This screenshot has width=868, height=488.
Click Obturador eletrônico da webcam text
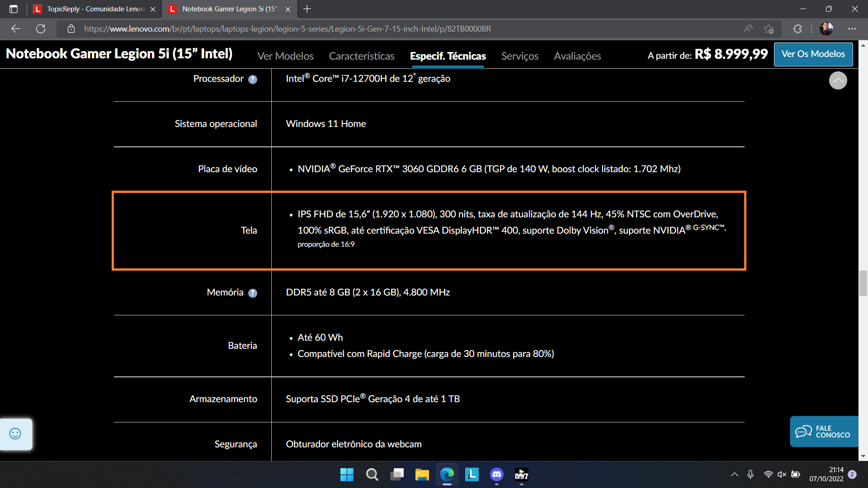tap(354, 444)
